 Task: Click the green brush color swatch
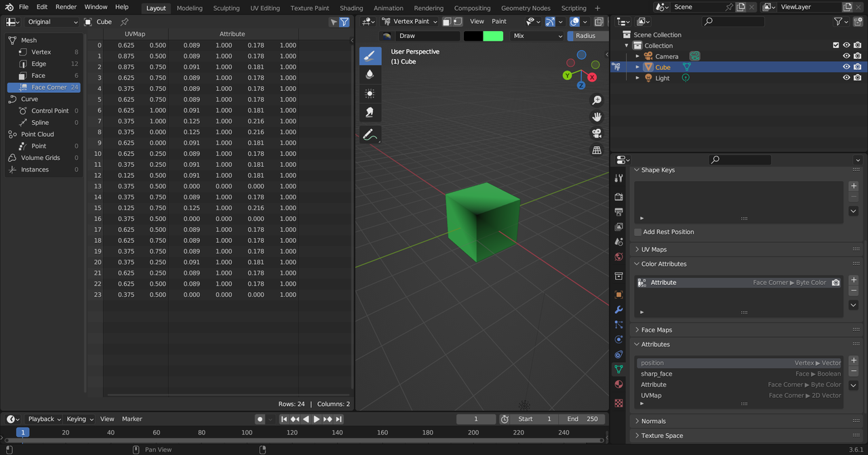click(x=493, y=36)
